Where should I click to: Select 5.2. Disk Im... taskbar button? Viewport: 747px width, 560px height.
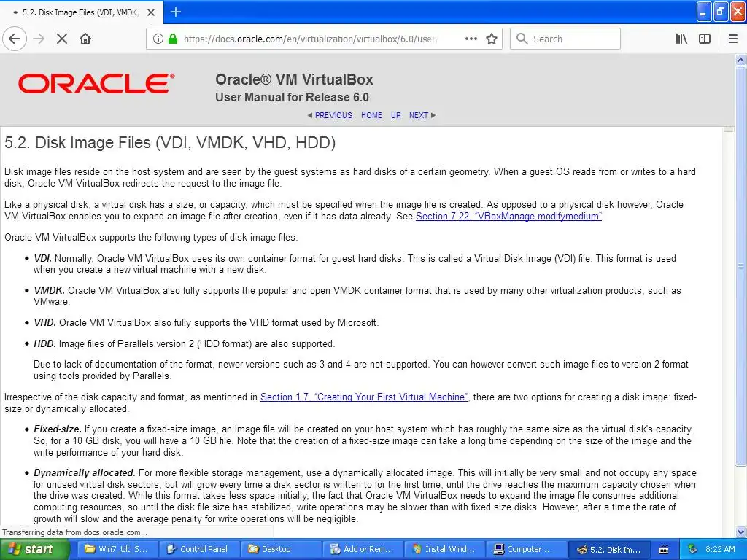610,550
